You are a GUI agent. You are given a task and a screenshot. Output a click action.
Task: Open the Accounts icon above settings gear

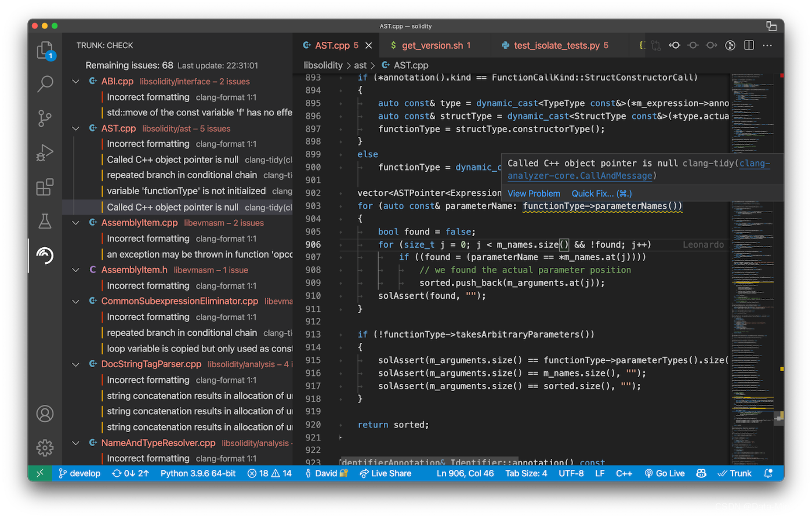point(45,414)
